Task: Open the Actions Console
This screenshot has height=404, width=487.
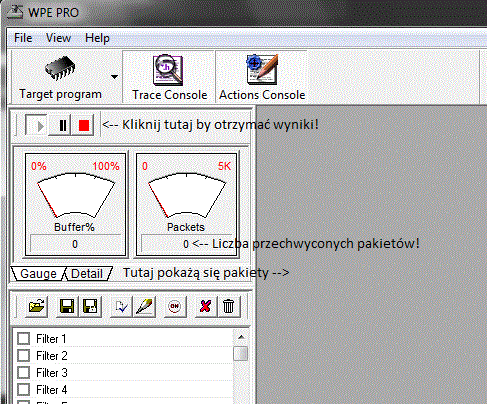Action: [x=262, y=77]
